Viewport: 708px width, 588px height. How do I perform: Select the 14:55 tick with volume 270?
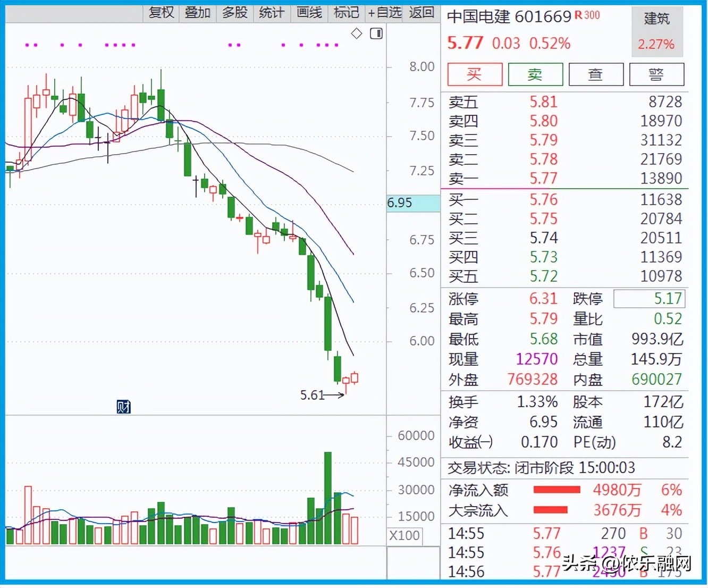click(x=565, y=533)
